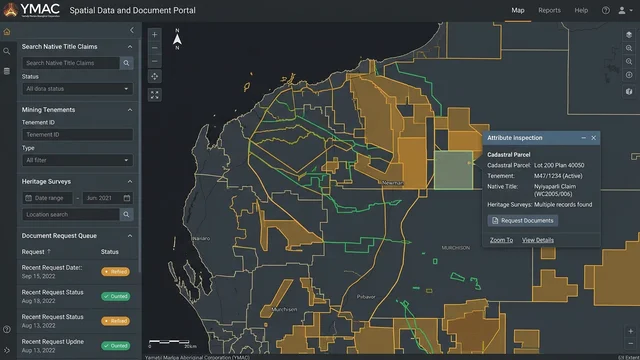Collapse the side panel with left chevron

point(132,30)
